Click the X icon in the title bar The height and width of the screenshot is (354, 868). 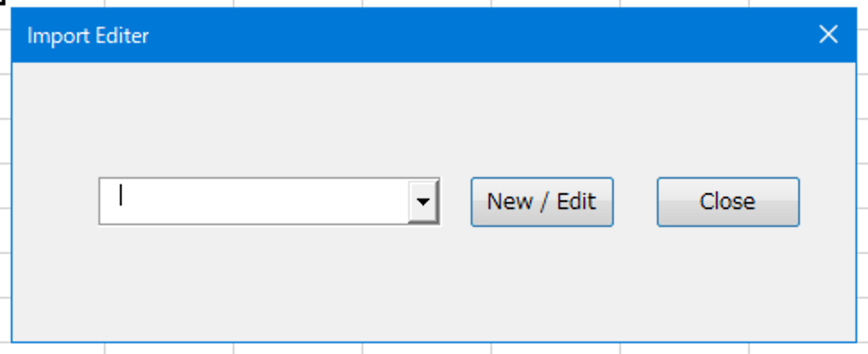pyautogui.click(x=828, y=35)
